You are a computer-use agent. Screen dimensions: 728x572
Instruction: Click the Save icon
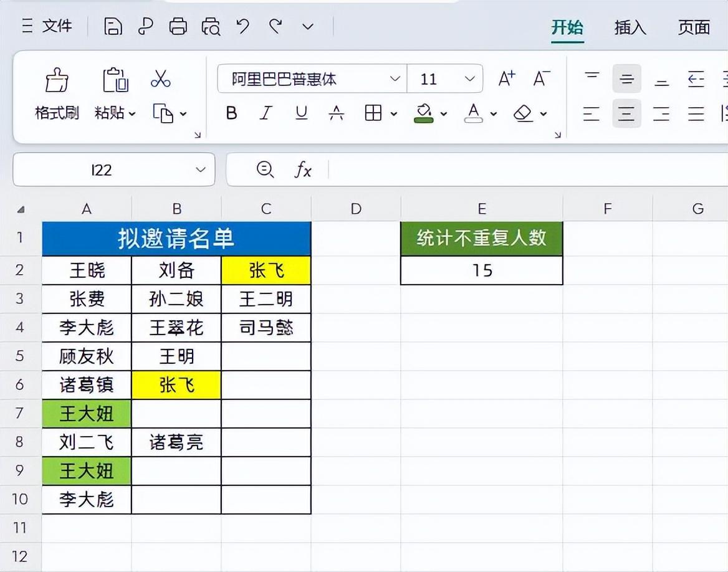point(113,26)
